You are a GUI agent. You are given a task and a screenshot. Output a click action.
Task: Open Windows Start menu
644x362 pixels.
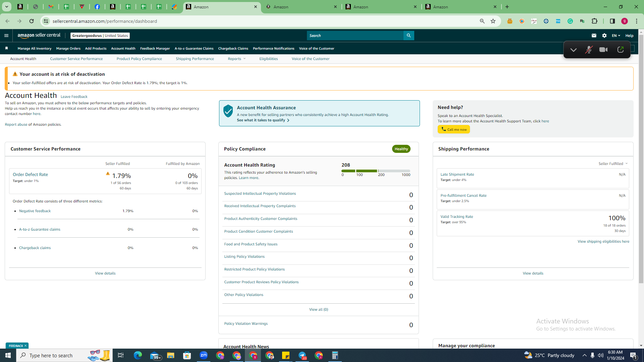pyautogui.click(x=8, y=355)
